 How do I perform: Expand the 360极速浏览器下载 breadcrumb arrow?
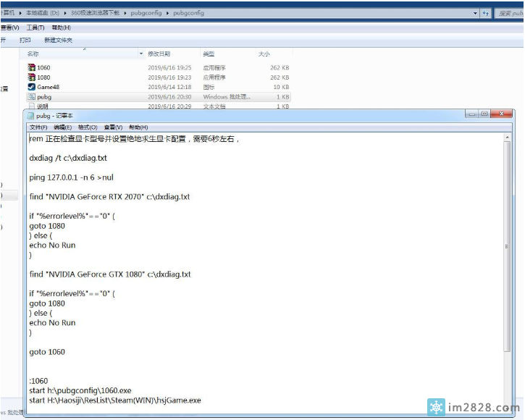(128, 13)
